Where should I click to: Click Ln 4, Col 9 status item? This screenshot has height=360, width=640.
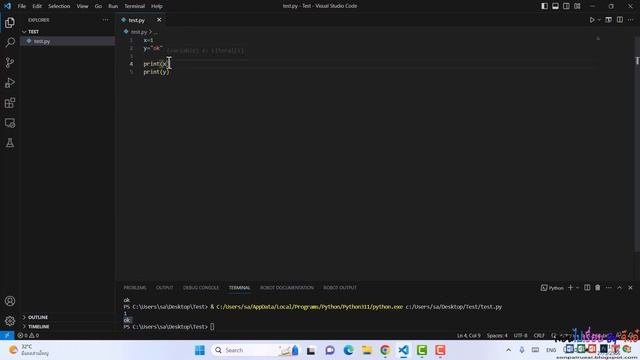(x=469, y=336)
